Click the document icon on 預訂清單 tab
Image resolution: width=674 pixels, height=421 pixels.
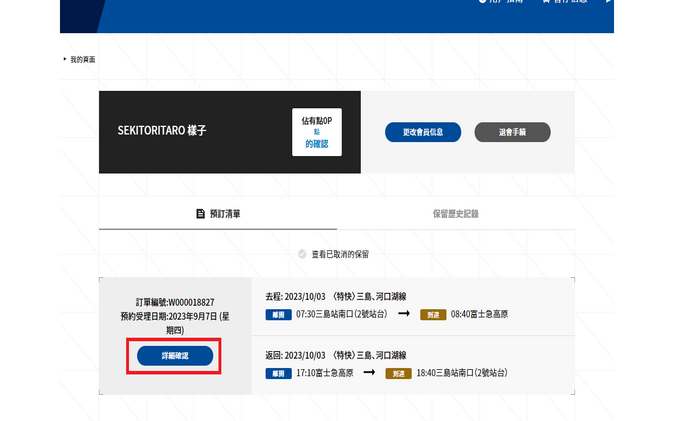[x=200, y=214]
